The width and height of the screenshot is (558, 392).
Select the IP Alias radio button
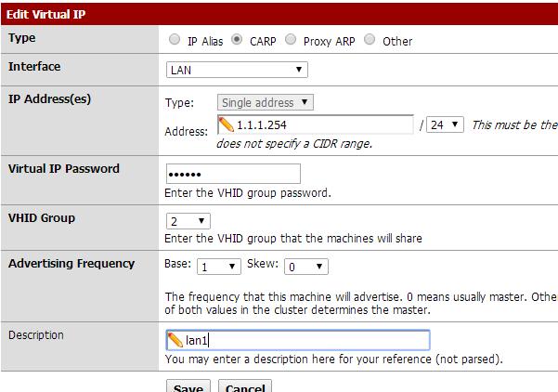(175, 39)
